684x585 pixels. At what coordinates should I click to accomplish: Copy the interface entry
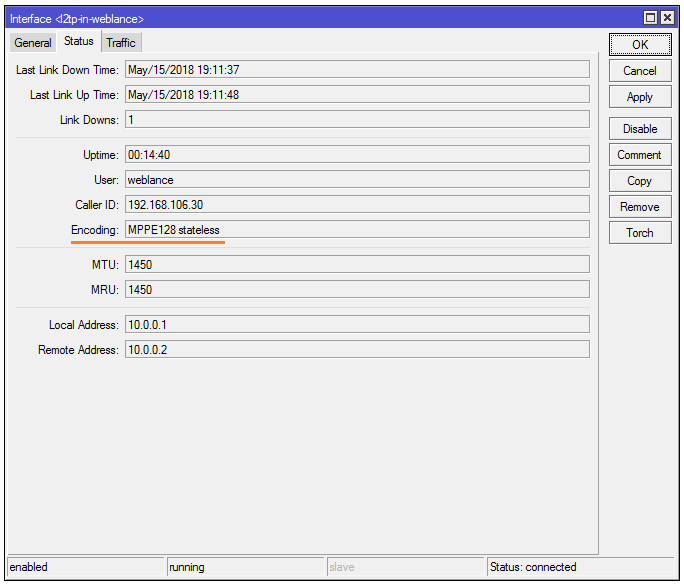click(640, 181)
